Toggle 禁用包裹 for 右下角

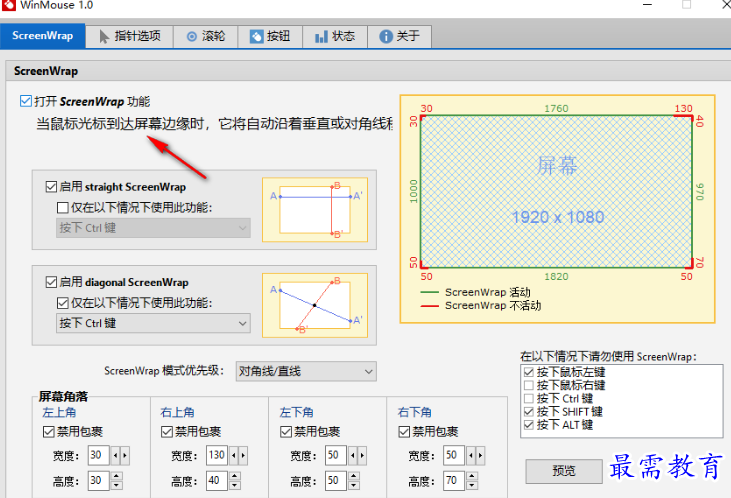[x=404, y=432]
